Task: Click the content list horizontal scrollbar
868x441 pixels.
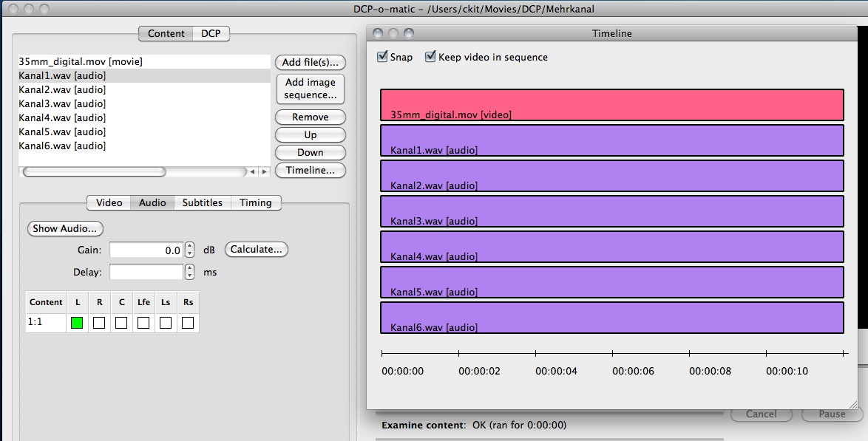Action: point(94,171)
